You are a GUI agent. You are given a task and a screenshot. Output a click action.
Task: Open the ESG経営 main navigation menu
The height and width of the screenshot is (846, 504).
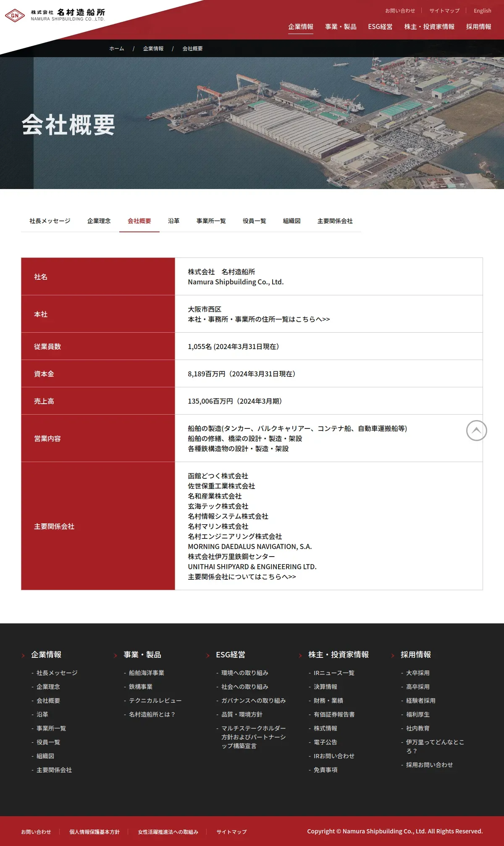[380, 26]
